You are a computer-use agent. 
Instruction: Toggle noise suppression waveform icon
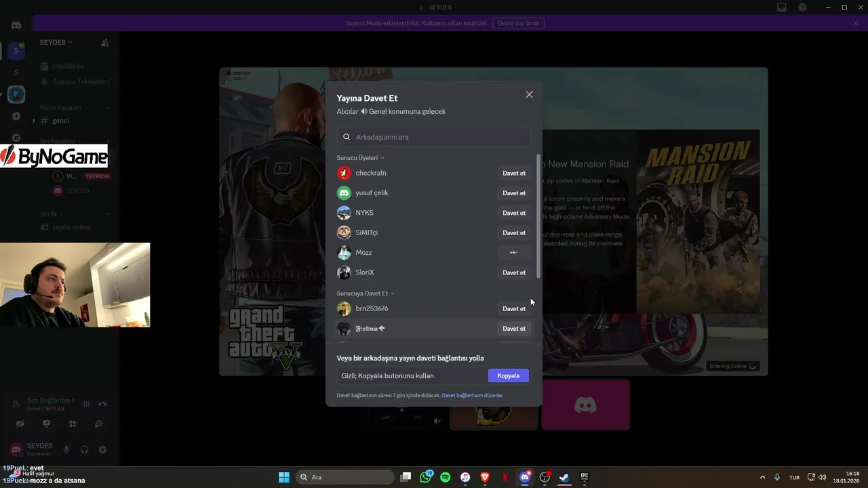tap(86, 404)
